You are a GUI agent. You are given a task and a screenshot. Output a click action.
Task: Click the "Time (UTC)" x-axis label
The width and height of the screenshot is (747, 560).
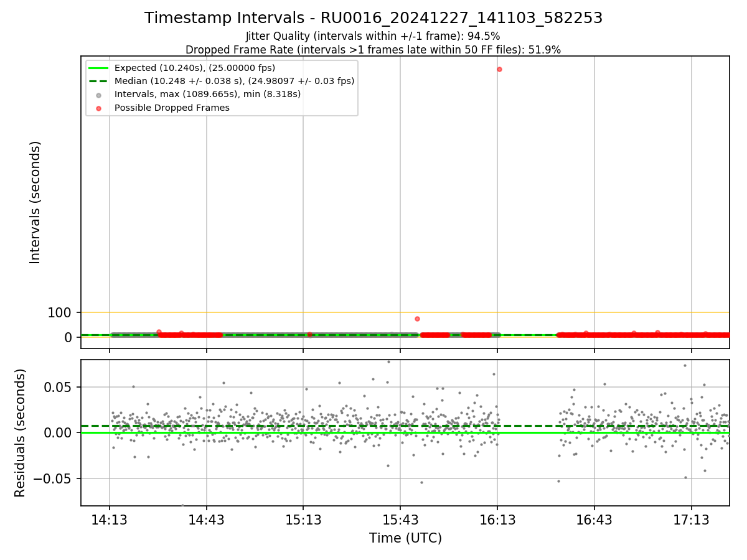tap(405, 538)
